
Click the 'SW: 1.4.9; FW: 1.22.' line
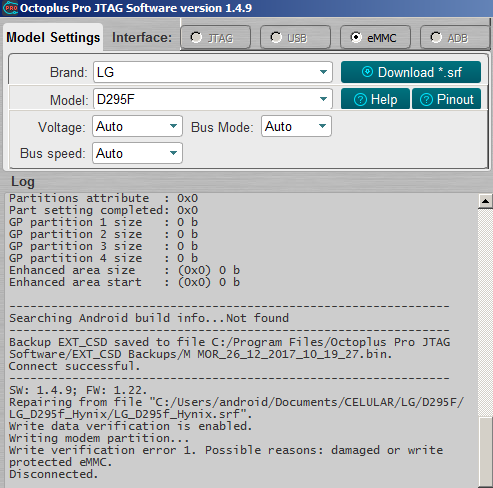pyautogui.click(x=78, y=390)
